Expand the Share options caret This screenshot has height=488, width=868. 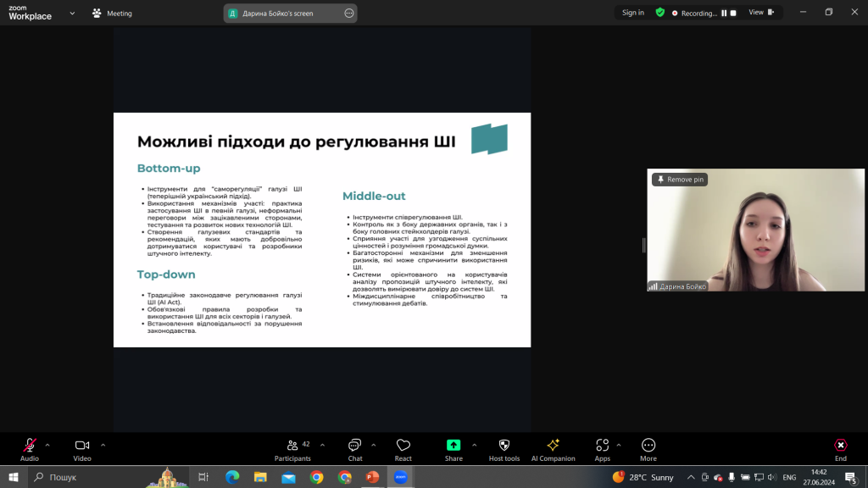pyautogui.click(x=475, y=445)
